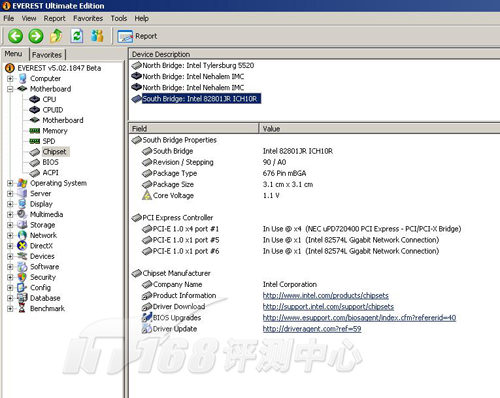
Task: Open the Report menu
Action: pos(54,18)
